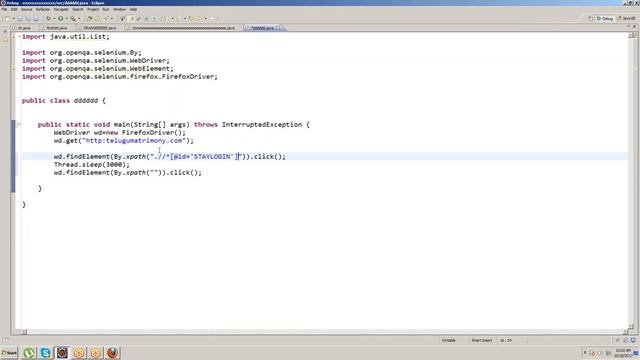This screenshot has height=360, width=640.
Task: Open the External Tools dropdown arrow
Action: [79, 18]
